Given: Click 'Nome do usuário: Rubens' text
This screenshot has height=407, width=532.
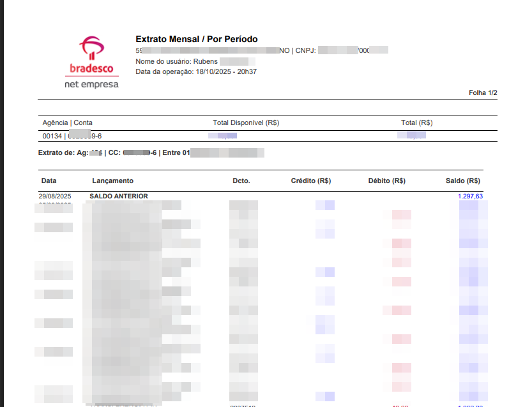Looking at the screenshot, I should (176, 61).
